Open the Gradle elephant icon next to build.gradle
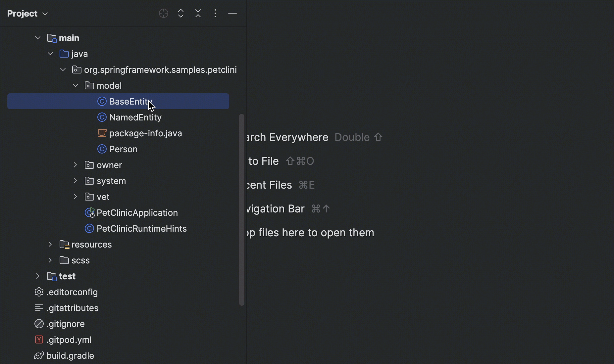 coord(38,356)
